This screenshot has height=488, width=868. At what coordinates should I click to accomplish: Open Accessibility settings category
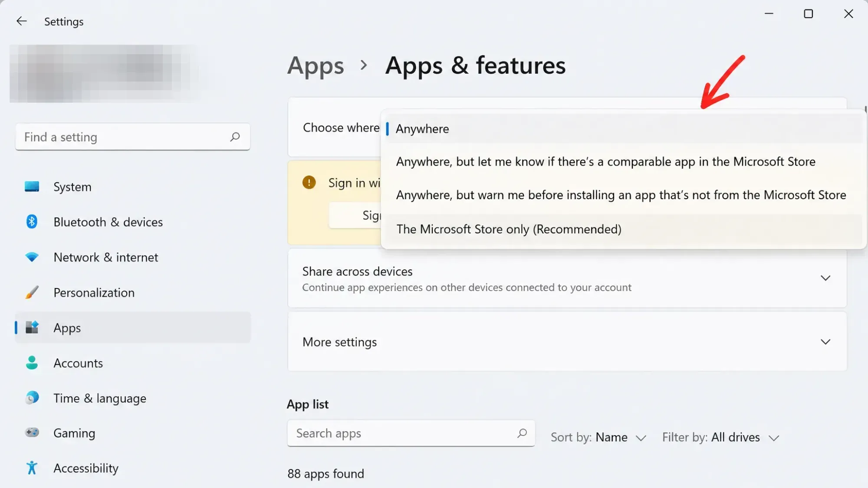(133, 468)
